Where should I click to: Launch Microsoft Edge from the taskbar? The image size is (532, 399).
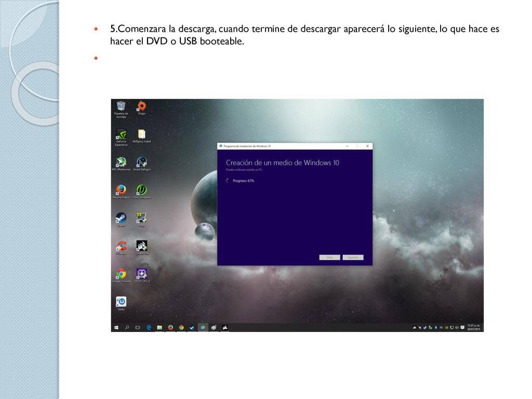coord(149,327)
